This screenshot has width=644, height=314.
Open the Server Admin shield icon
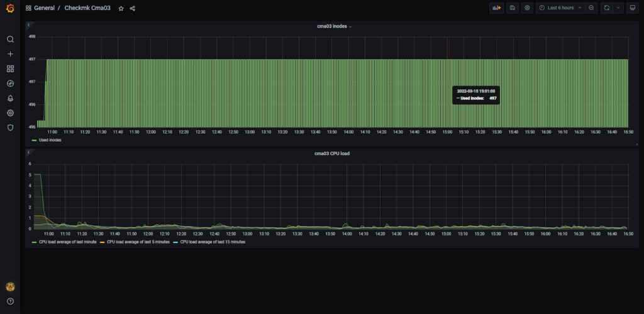pos(10,127)
